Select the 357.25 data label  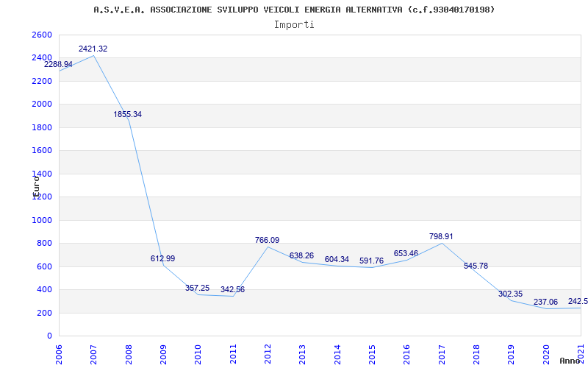198,288
